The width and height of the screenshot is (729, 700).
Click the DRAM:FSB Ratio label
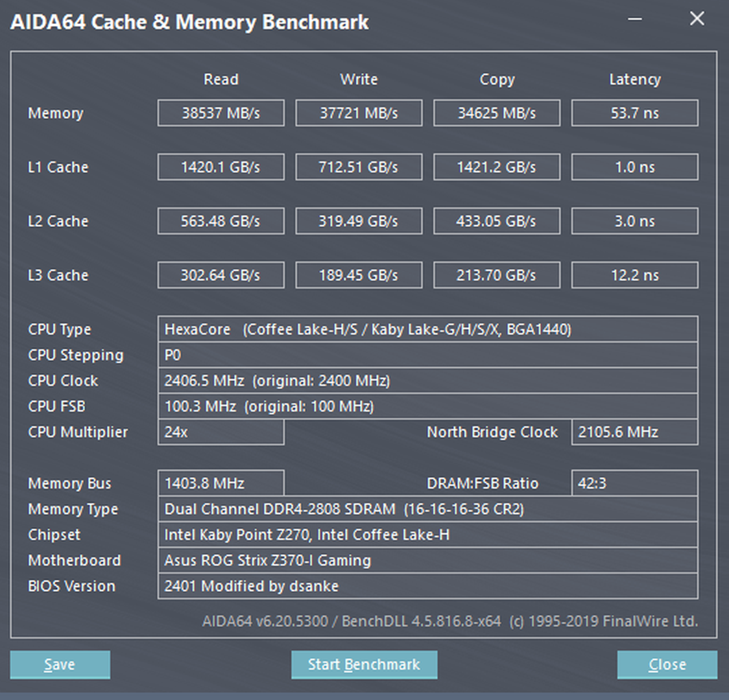(483, 484)
